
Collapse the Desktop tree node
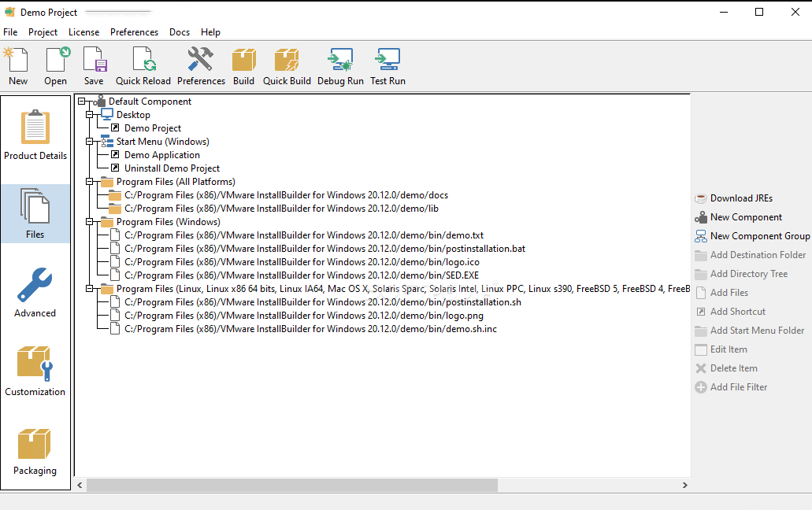pyautogui.click(x=90, y=115)
